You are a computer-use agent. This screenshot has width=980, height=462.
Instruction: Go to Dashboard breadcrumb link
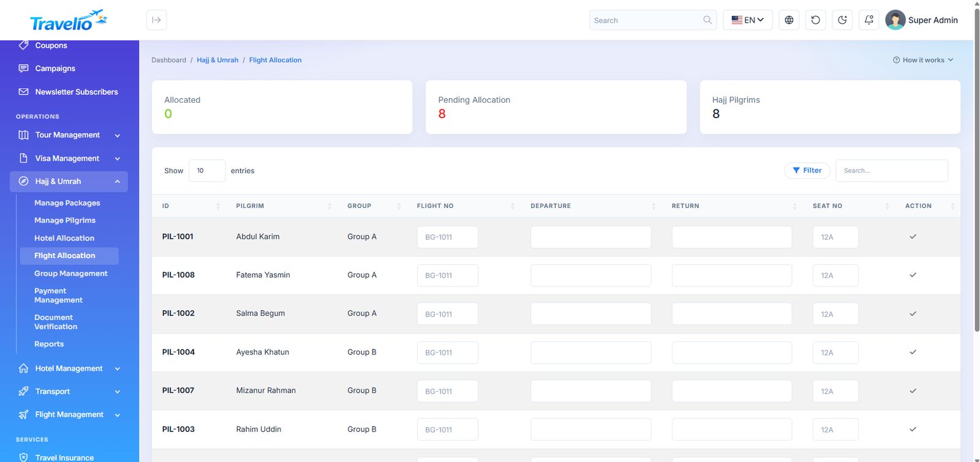pos(169,60)
